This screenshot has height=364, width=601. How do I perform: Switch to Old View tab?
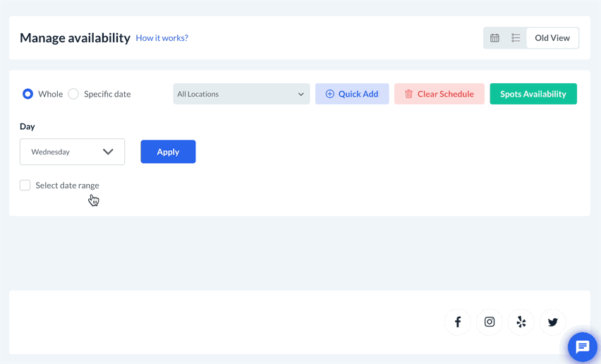click(x=552, y=38)
